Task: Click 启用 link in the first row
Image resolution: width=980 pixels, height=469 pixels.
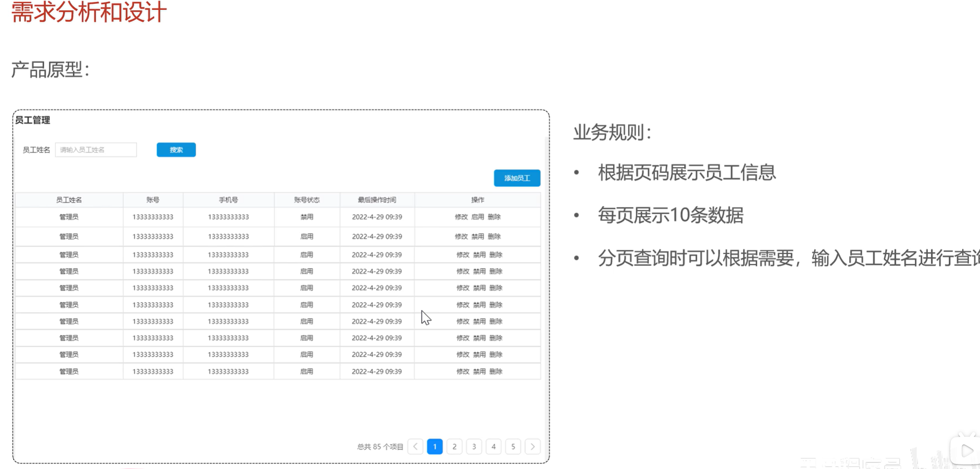Action: (x=478, y=217)
